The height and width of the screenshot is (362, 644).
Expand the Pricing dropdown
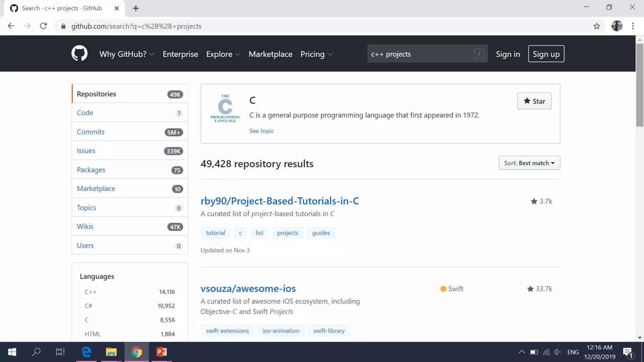316,54
